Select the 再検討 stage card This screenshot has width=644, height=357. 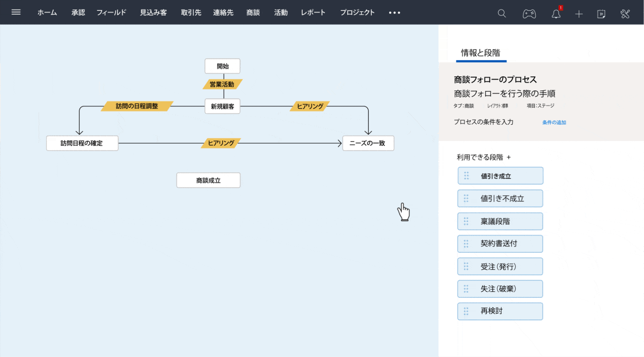[500, 311]
